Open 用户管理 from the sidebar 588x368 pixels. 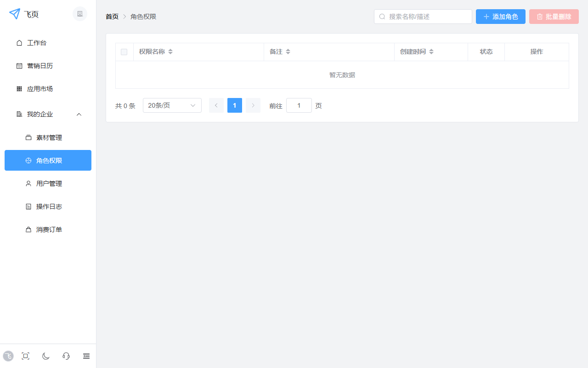[50, 183]
